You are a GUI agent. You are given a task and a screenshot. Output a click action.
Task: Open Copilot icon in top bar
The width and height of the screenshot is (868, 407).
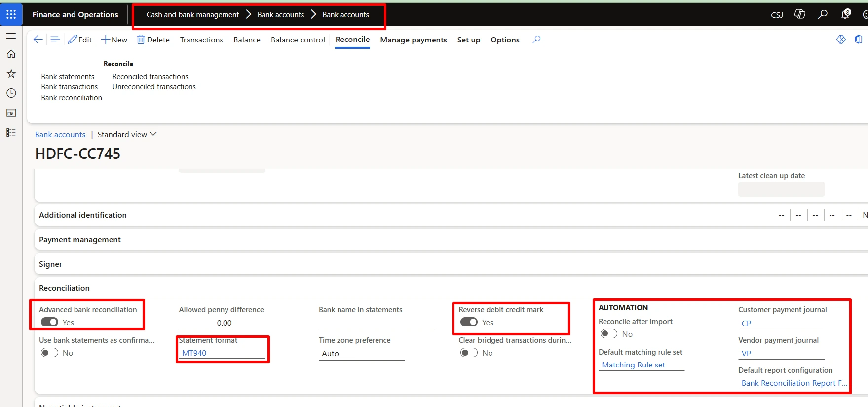coord(800,14)
